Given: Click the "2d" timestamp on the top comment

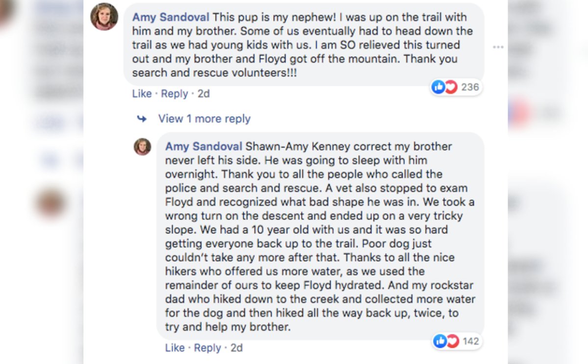Looking at the screenshot, I should [204, 94].
